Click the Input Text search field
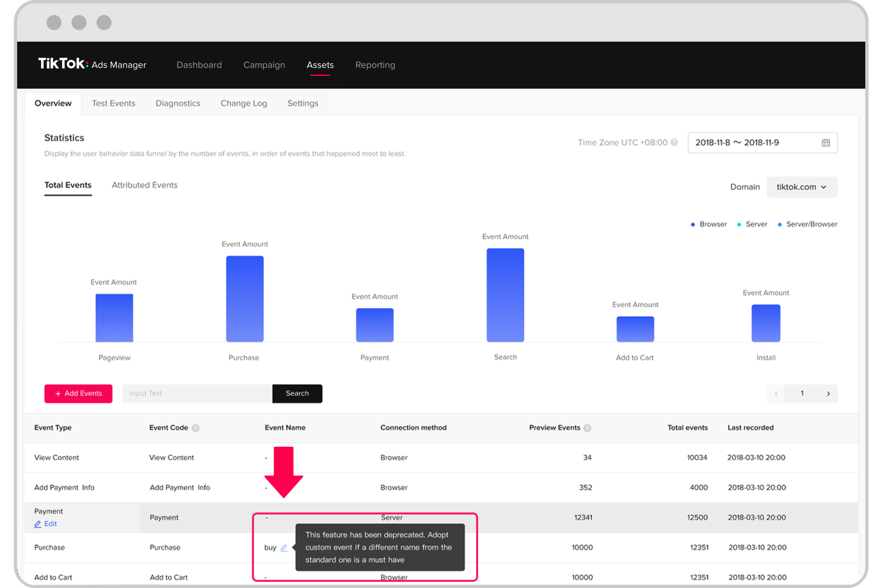The height and width of the screenshot is (588, 882). click(197, 393)
